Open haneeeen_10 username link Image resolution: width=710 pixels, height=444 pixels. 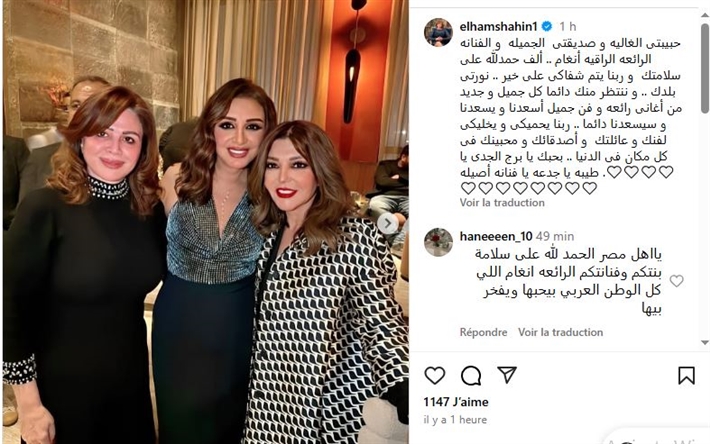(496, 236)
